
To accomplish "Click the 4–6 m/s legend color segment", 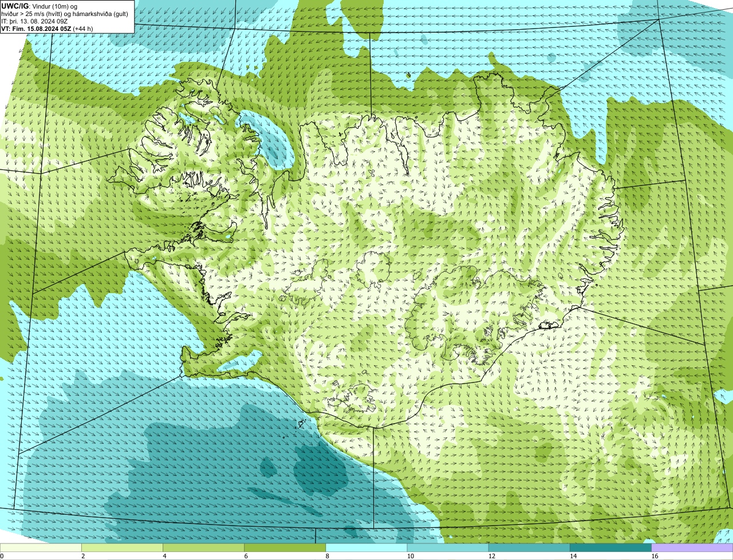I will coord(204,547).
